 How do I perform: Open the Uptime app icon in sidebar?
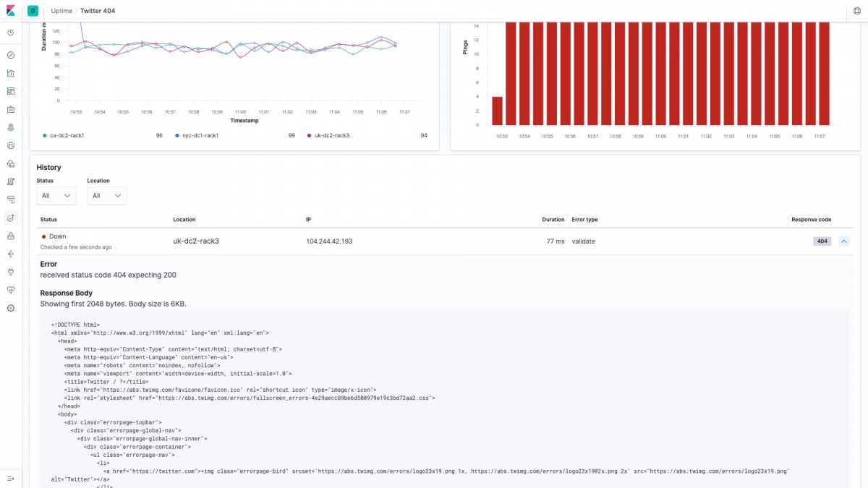(x=11, y=218)
